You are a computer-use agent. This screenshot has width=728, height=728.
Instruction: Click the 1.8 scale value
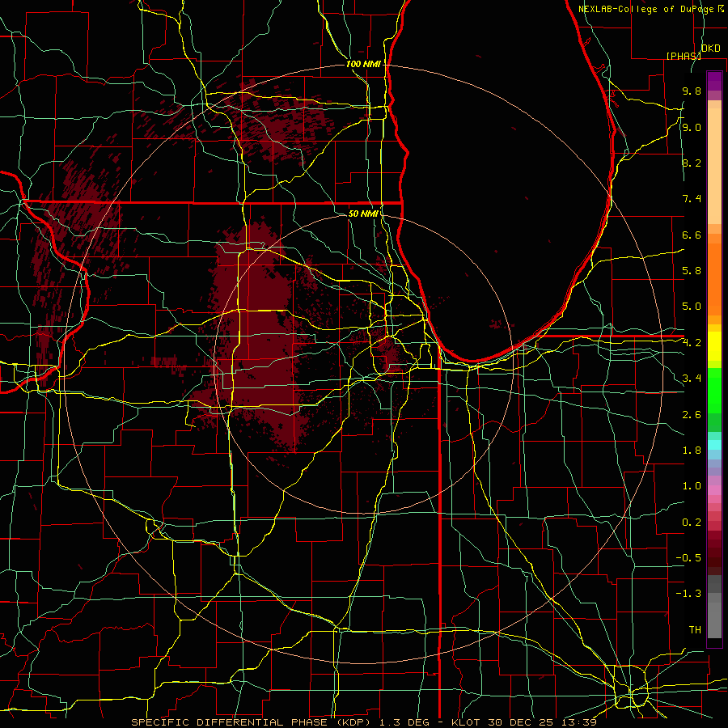[692, 451]
